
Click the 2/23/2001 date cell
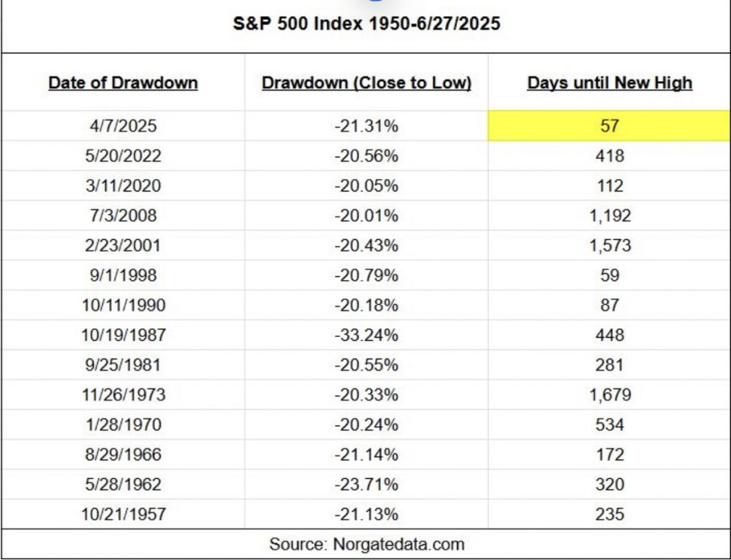[x=123, y=246]
